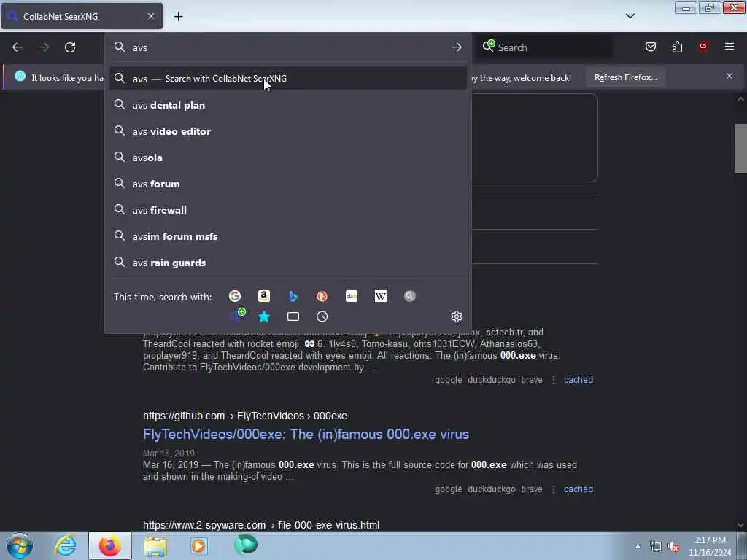Search this time with DuckDuckGo

322,296
